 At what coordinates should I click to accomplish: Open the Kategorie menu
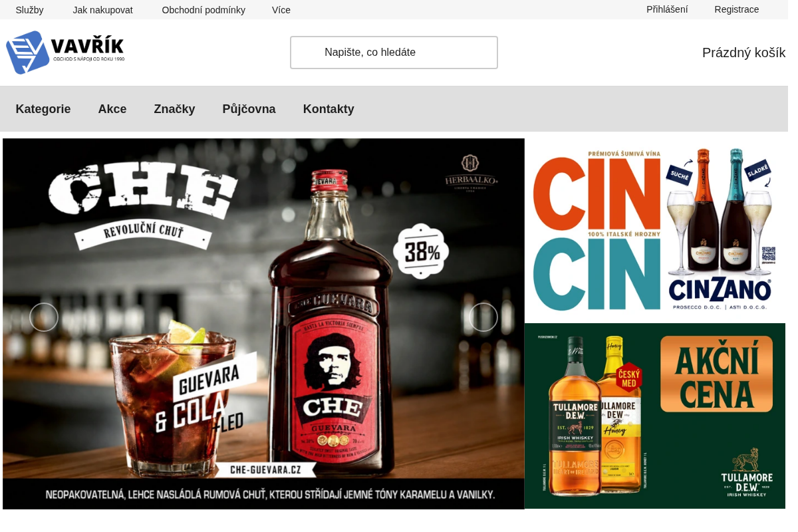[43, 109]
